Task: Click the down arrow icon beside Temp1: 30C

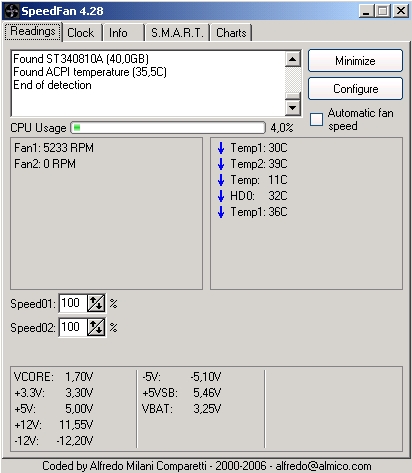Action: [x=221, y=148]
